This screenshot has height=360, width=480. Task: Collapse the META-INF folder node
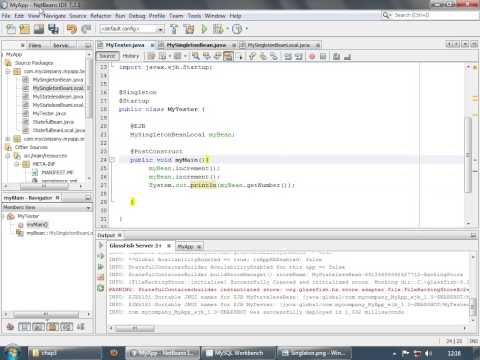coord(17,164)
